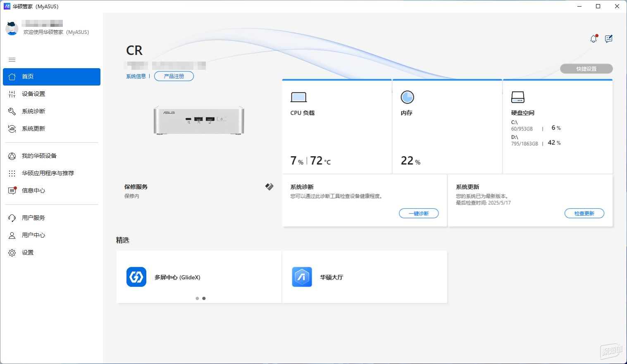
Task: Collapse the sidebar with the hamburger menu icon
Action: 12,60
